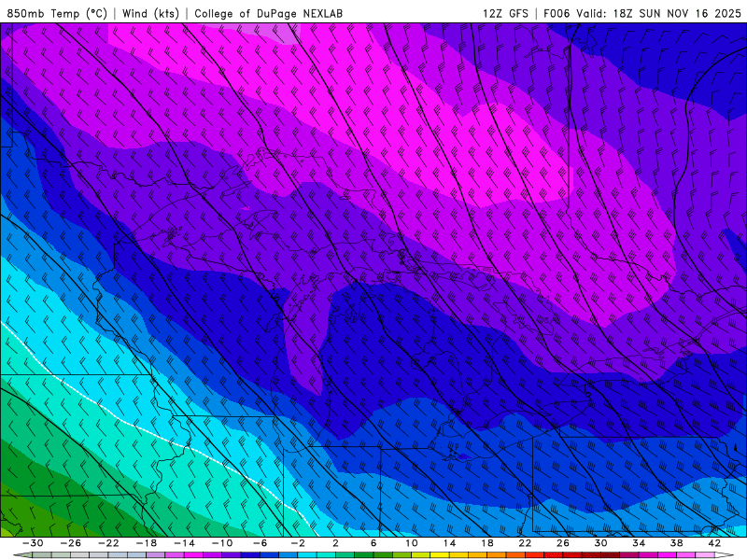Click the 6 colorbar label
747x560 pixels.
coord(373,543)
